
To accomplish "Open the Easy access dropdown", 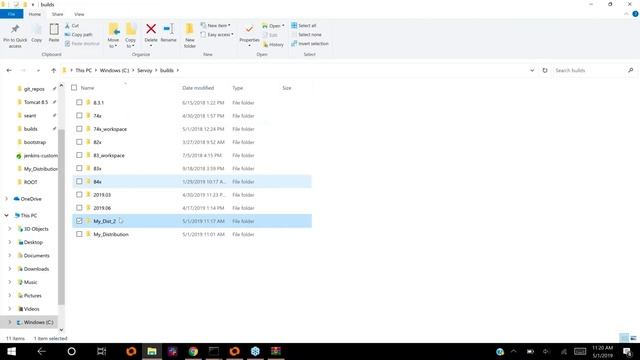I will [217, 35].
